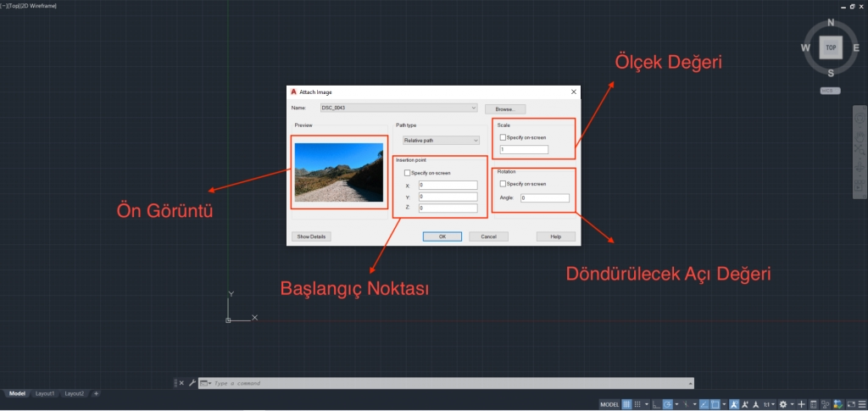Click the Browse... button
Screen dimensions: 868x411
tap(505, 109)
